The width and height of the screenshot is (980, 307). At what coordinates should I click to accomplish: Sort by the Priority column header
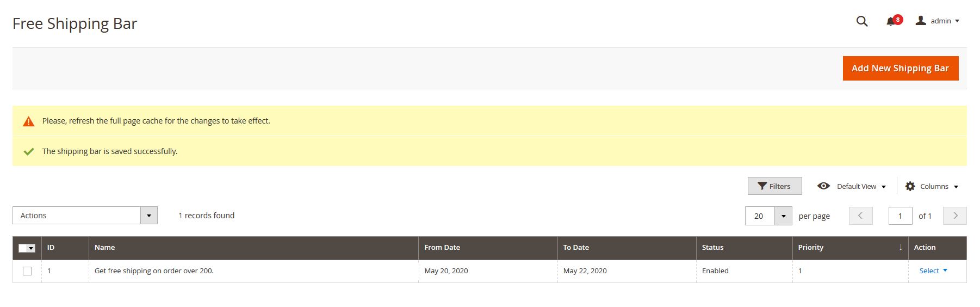tap(810, 247)
